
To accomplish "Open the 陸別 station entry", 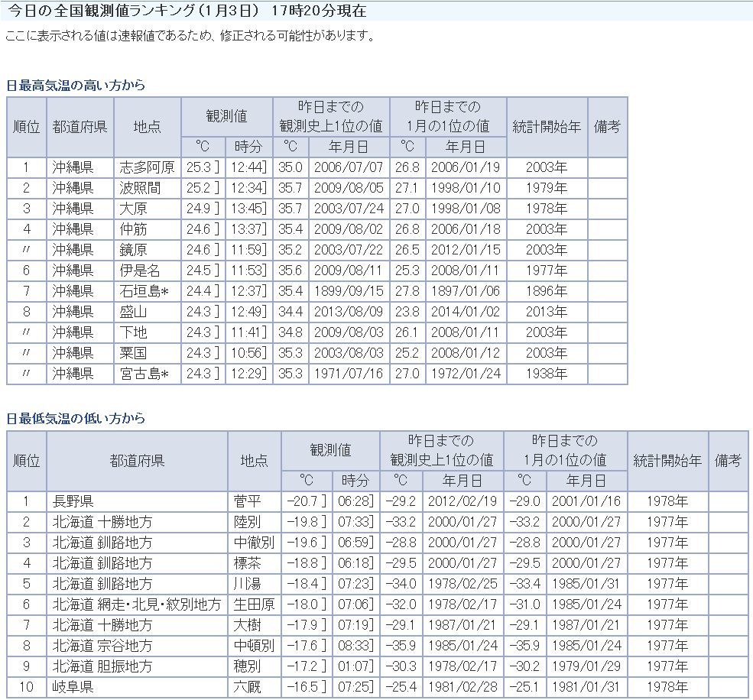I will (248, 522).
